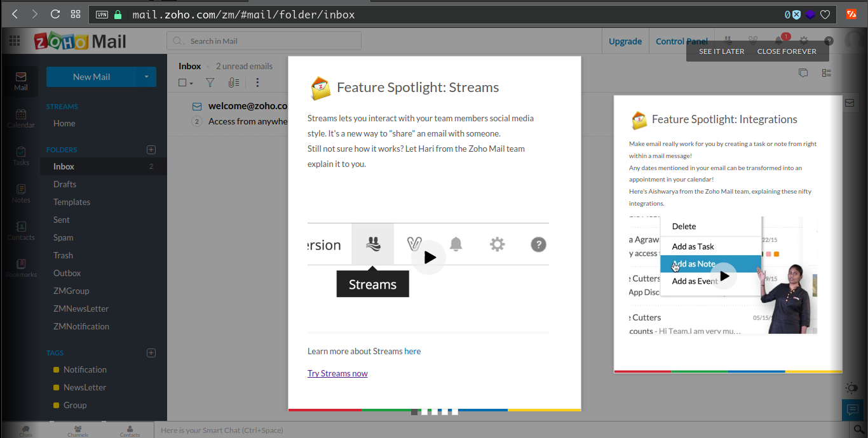Switch the list layout view icon
Screen dimensions: 868x438
[827, 73]
